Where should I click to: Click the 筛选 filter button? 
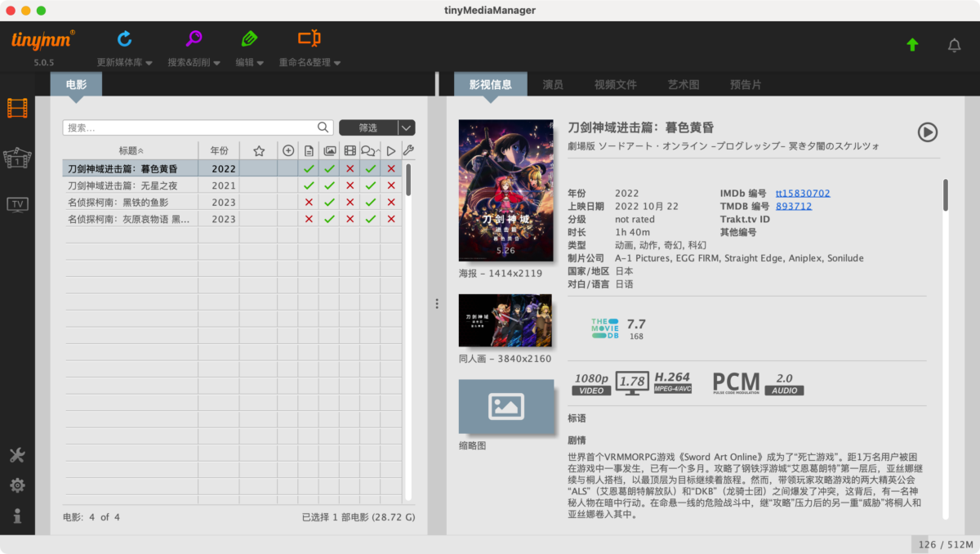(x=368, y=127)
